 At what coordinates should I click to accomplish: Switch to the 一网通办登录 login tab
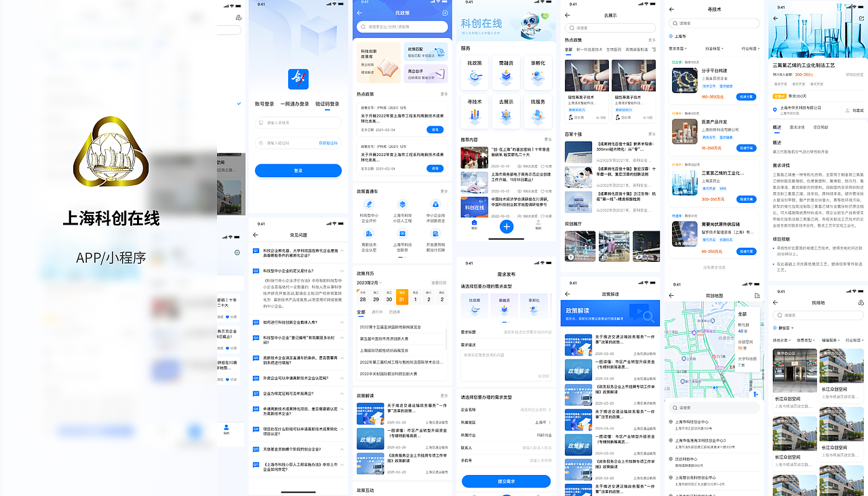[x=295, y=104]
